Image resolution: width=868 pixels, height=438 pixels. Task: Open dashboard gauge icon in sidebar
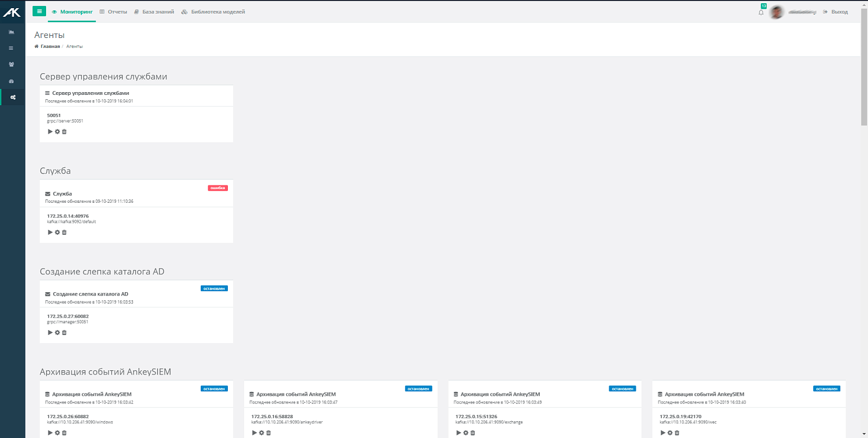[11, 81]
